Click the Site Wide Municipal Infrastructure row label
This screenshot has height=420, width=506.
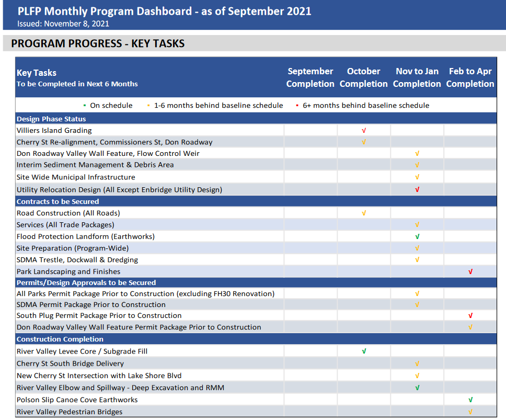(76, 177)
